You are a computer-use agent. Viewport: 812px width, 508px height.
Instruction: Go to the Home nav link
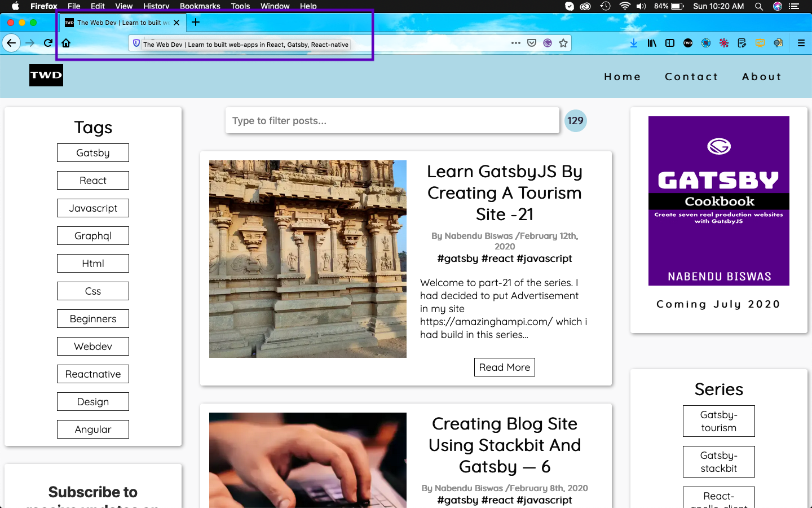pos(623,77)
